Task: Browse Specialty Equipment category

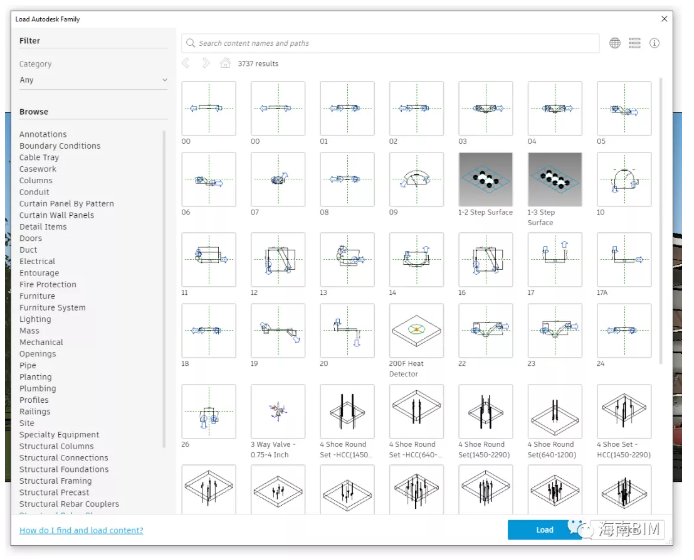Action: coord(59,435)
